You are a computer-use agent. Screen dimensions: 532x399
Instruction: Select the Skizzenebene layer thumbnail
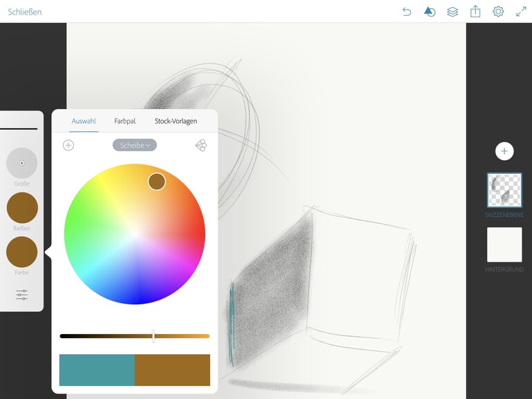[504, 190]
